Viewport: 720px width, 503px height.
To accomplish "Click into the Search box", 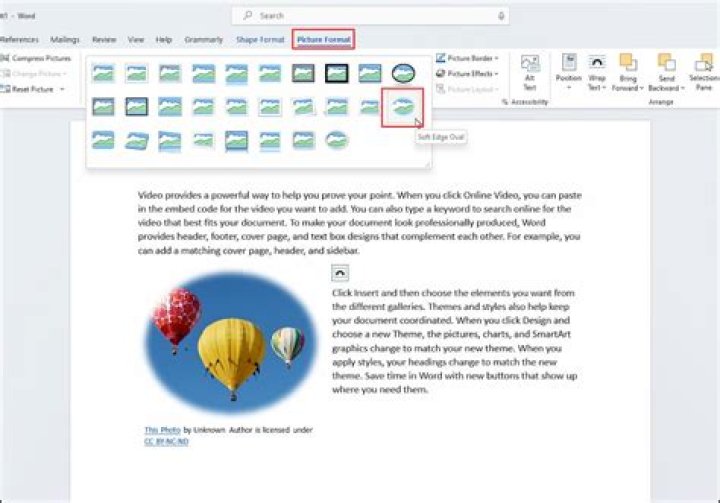I will click(x=370, y=16).
